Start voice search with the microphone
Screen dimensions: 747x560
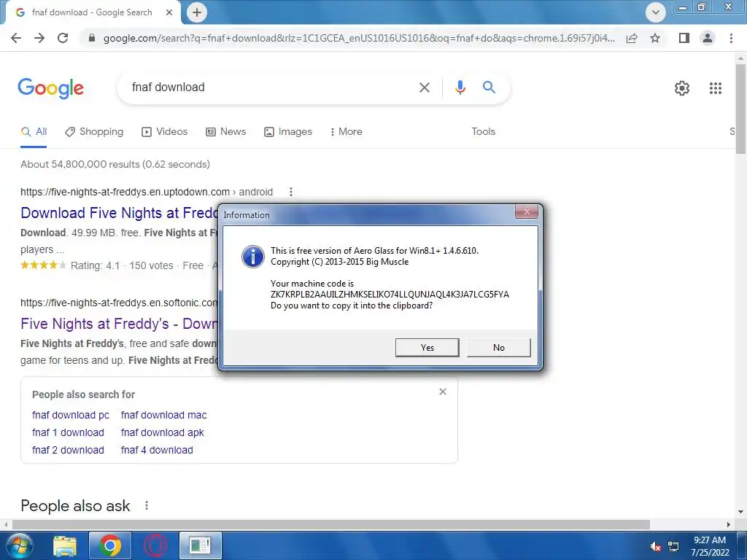[460, 87]
